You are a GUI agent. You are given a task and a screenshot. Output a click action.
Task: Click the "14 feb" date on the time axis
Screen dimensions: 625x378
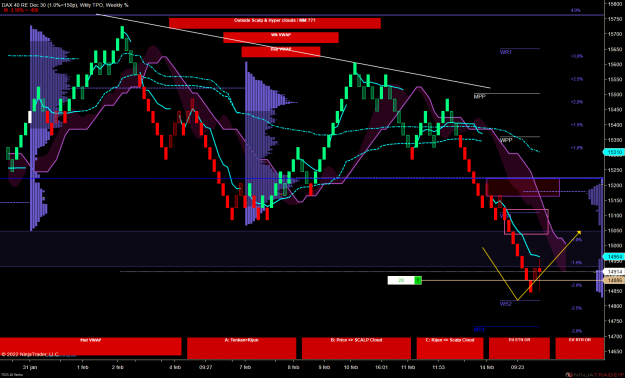click(487, 367)
